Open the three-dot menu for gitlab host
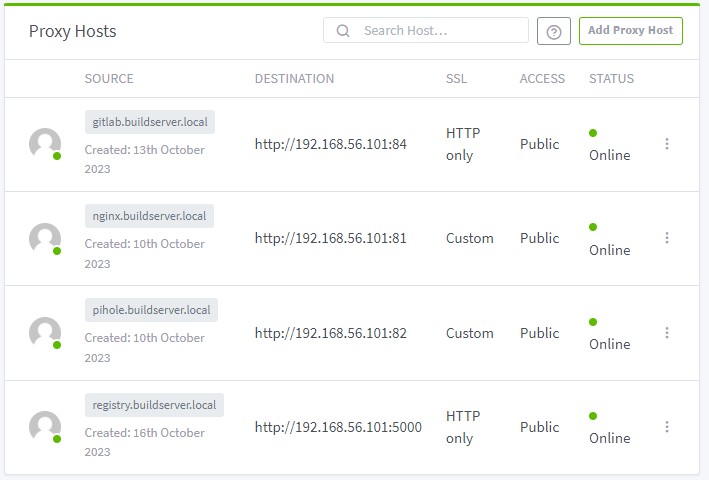Screen dimensions: 709x480 click(667, 144)
